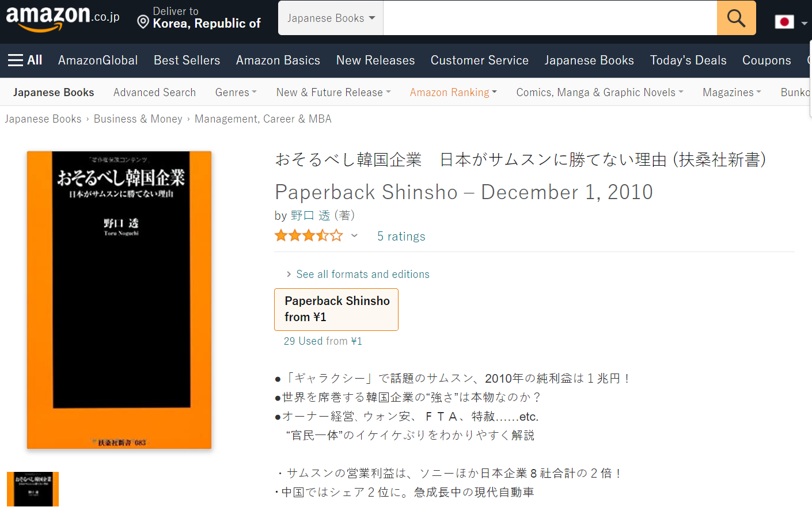Image resolution: width=812 pixels, height=507 pixels.
Task: Open the All hamburger menu
Action: coord(25,60)
